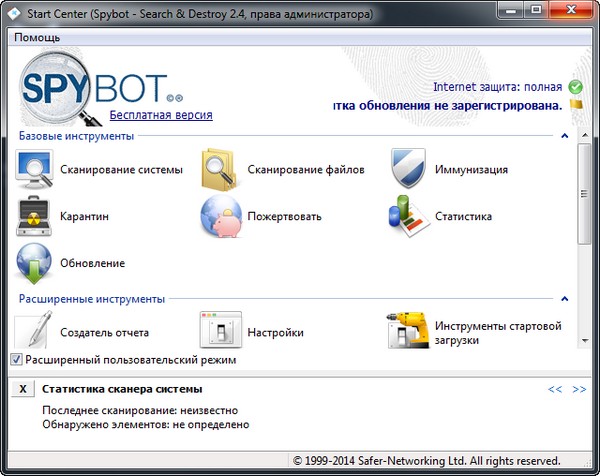Go to next info panel with >>
Screen dimensions: 600x476
[x=579, y=390]
